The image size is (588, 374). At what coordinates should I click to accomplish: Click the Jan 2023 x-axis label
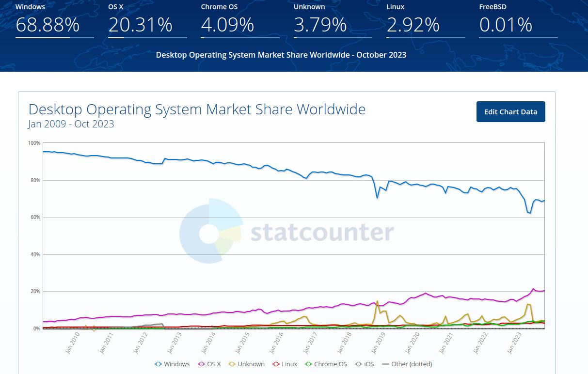click(x=513, y=343)
